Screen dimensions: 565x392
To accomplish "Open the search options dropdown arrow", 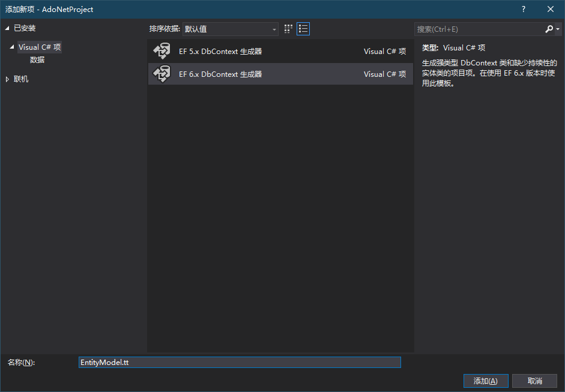I will [558, 29].
